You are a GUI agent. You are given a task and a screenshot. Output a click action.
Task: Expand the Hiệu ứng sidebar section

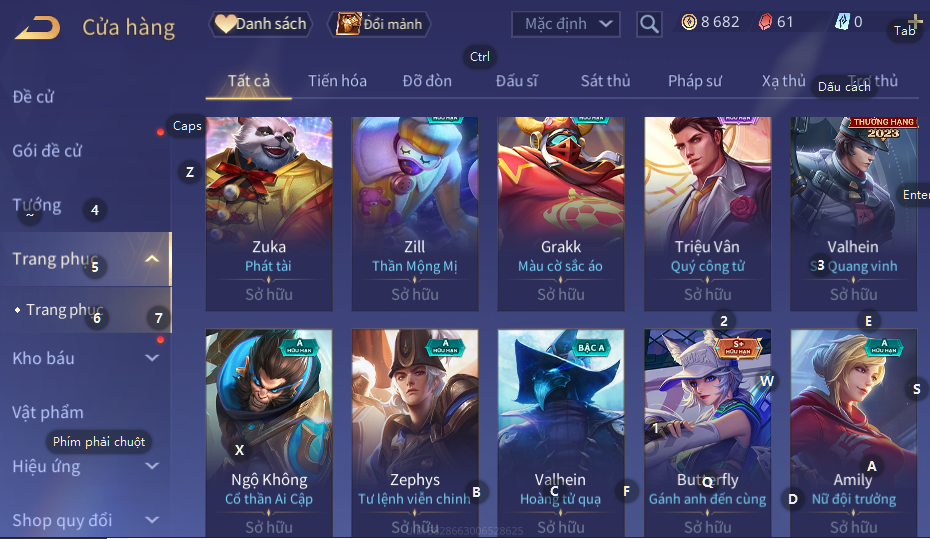click(x=152, y=466)
